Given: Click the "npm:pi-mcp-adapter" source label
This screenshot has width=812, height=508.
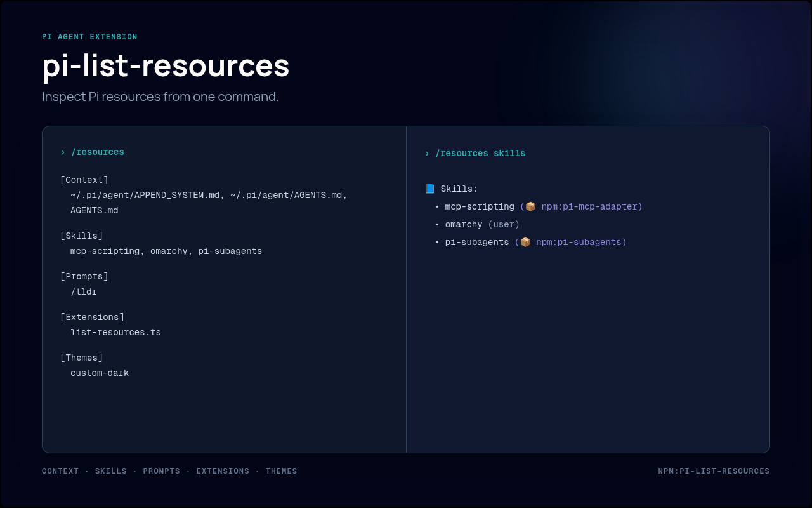Looking at the screenshot, I should coord(589,207).
